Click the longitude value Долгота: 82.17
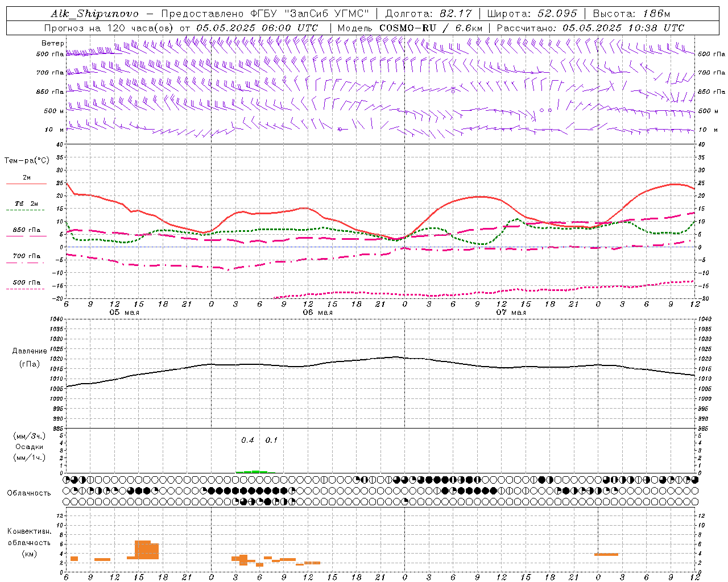The image size is (728, 582). [x=428, y=14]
